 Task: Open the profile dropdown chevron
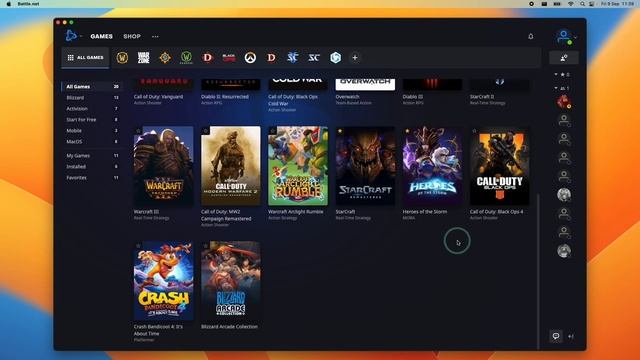(576, 37)
